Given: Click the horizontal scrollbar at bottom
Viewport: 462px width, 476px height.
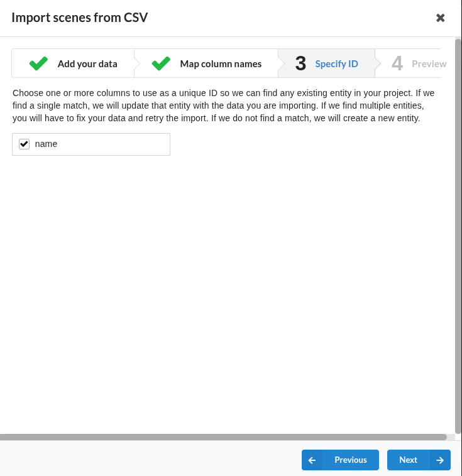Looking at the screenshot, I should (x=223, y=436).
